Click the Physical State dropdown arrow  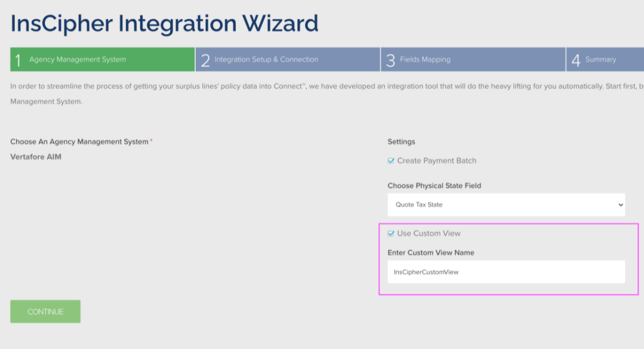point(621,205)
